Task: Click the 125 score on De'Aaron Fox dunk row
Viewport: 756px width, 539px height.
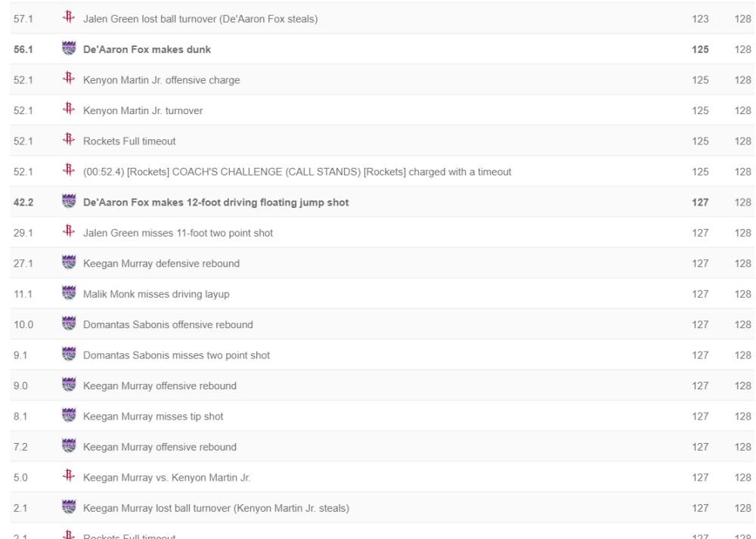Action: click(x=700, y=50)
